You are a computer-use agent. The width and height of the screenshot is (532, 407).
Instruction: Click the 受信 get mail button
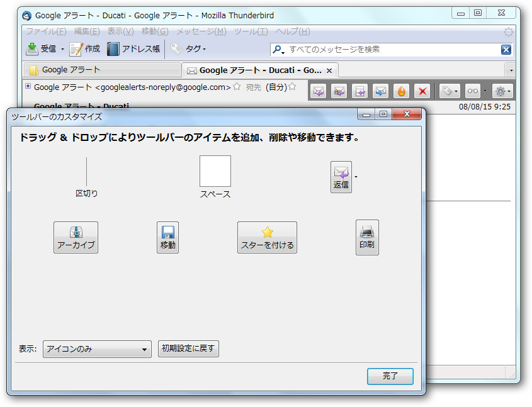point(41,49)
